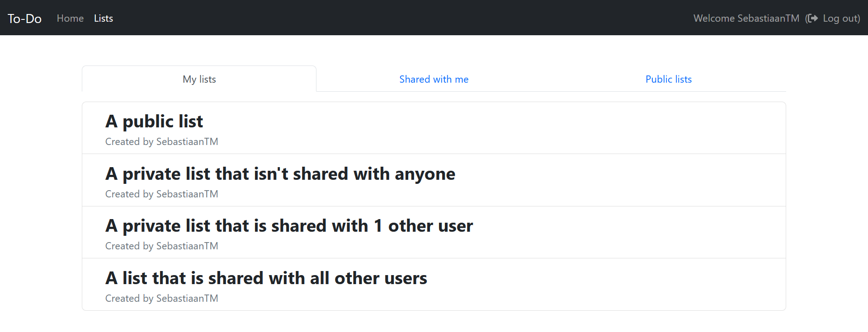Click the word Welcome in the navbar
This screenshot has height=332, width=868.
tap(714, 19)
